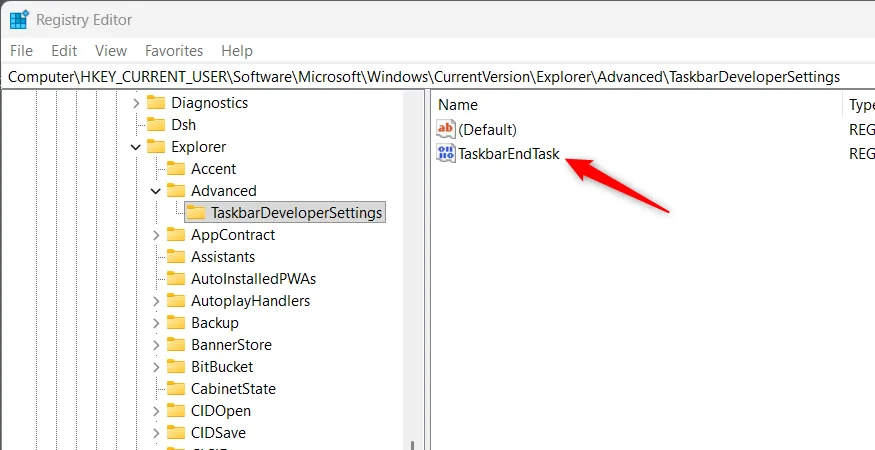This screenshot has width=875, height=450.
Task: Collapse the Explorer key
Action: (136, 147)
